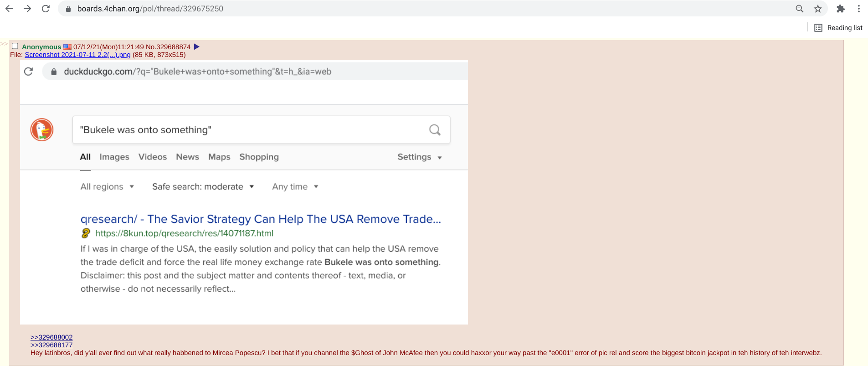Switch to the Shopping tab

[259, 157]
